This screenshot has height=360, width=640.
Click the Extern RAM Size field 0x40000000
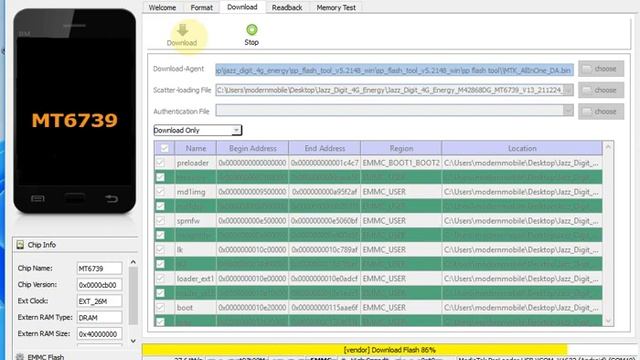pos(99,334)
